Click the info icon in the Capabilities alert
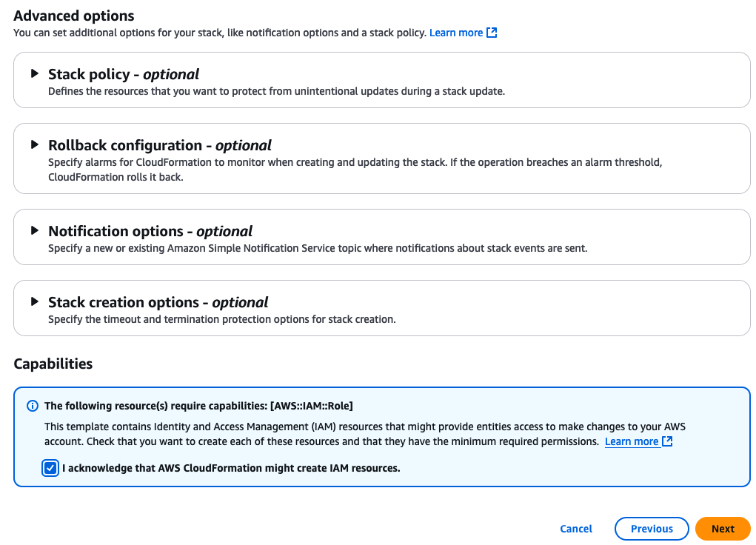Viewport: 756px width, 545px height. pos(33,406)
